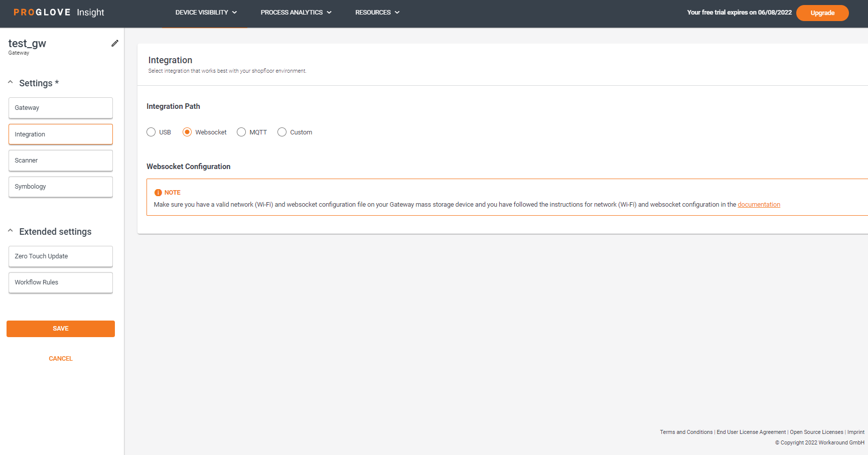Open the Open Source Licenses link
The image size is (868, 455).
816,432
